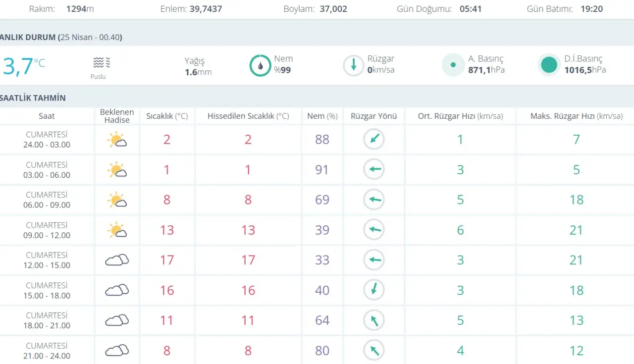Click the Nem humidity droplet gauge icon

(x=260, y=65)
